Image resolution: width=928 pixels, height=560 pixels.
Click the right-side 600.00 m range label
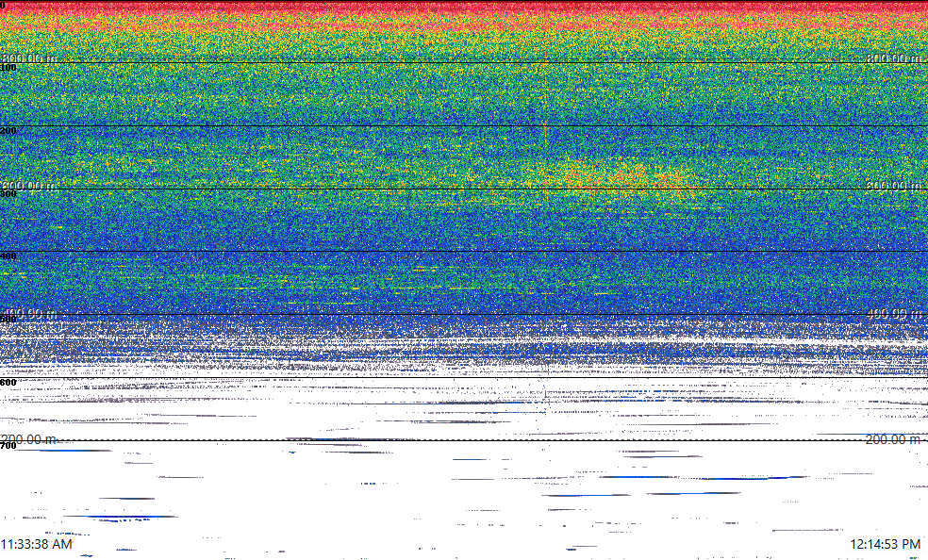(894, 186)
